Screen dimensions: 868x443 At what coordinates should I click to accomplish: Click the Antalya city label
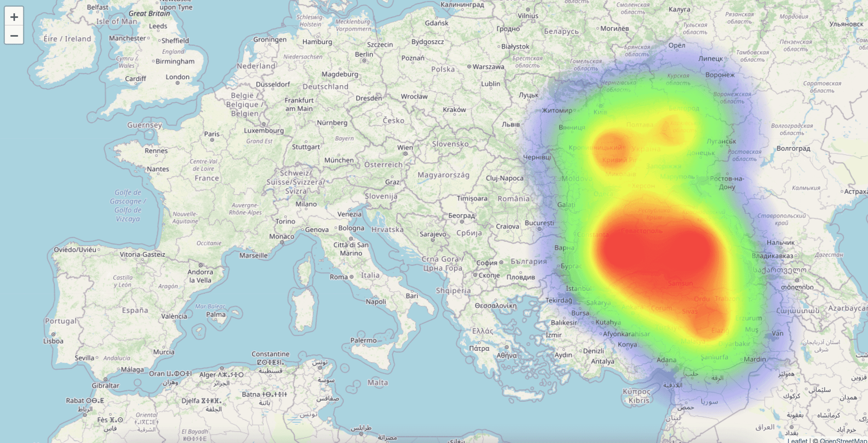(603, 361)
